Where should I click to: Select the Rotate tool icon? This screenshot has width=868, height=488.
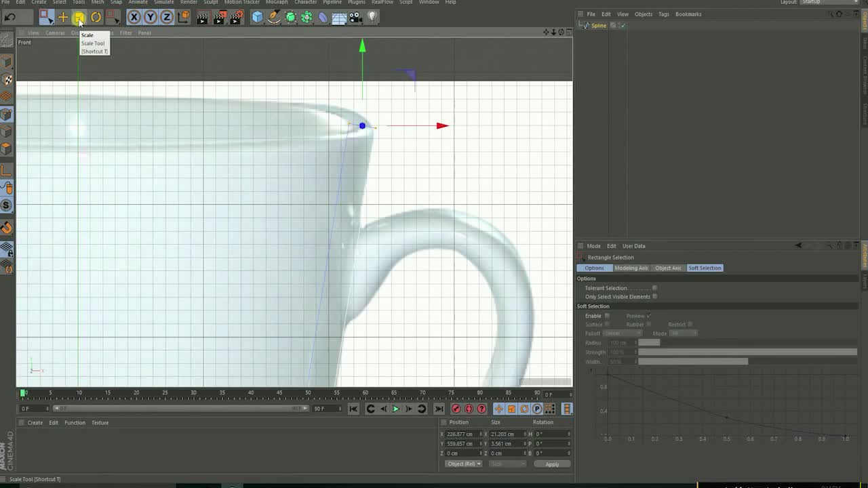click(x=96, y=17)
